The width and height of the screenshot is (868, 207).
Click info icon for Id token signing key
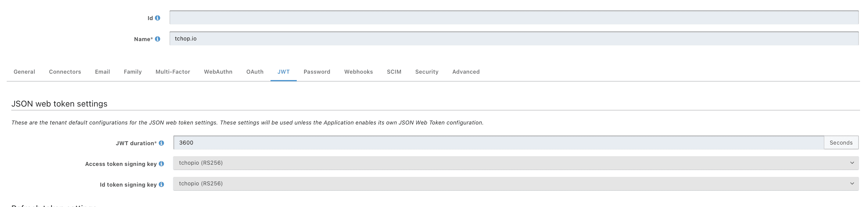point(161,184)
